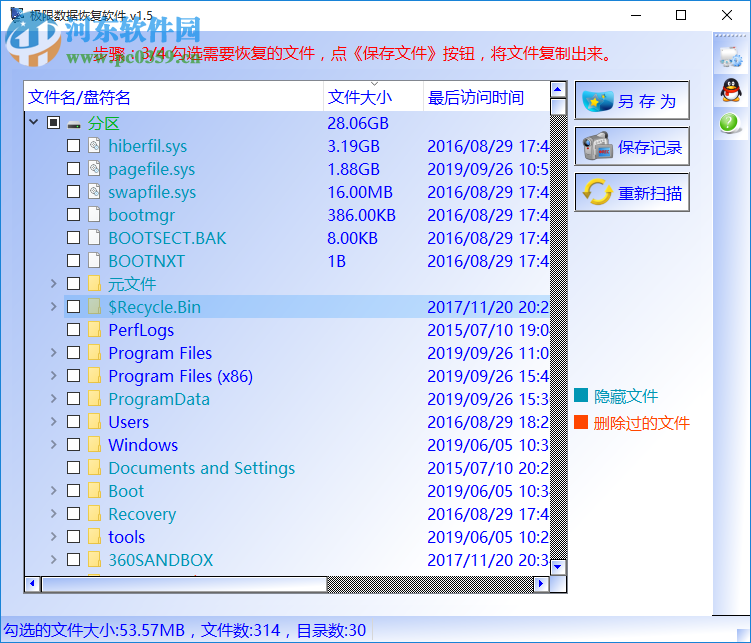Image resolution: width=751 pixels, height=643 pixels.
Task: Click the 重新扫描 rescan button
Action: (632, 192)
